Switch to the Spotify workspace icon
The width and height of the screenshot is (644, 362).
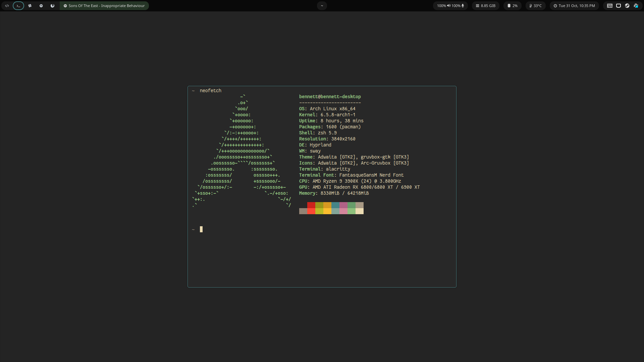pos(41,6)
